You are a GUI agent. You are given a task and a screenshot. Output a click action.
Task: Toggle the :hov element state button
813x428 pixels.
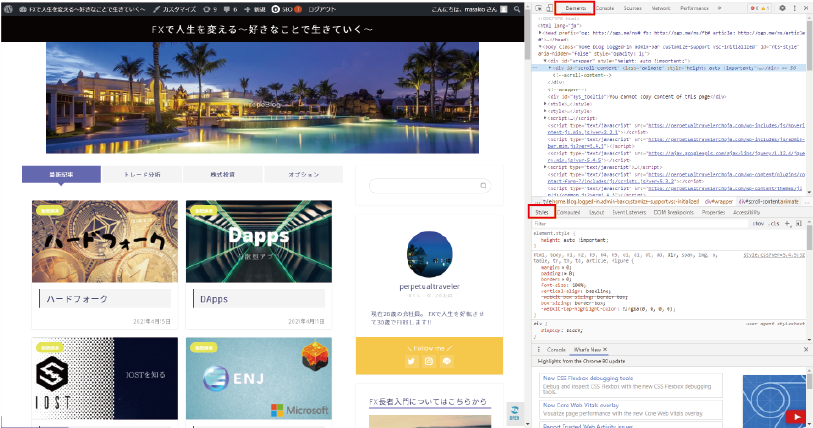pyautogui.click(x=759, y=224)
